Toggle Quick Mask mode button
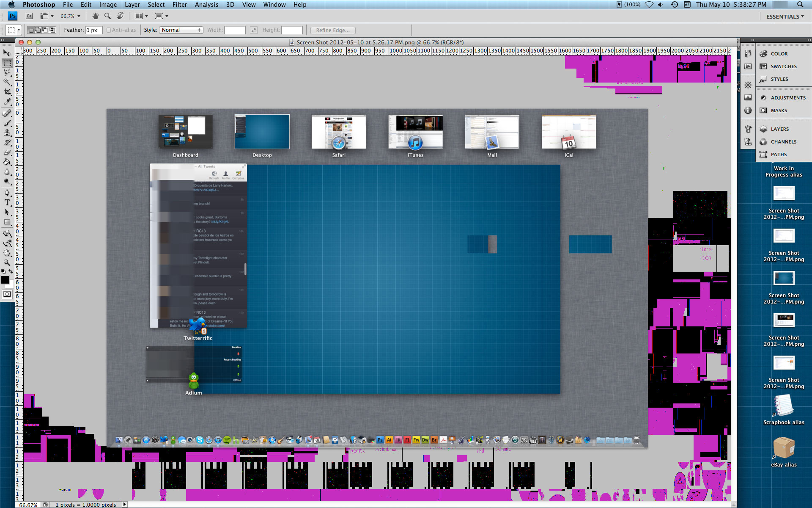Screen dimensions: 812x508 click(7, 294)
